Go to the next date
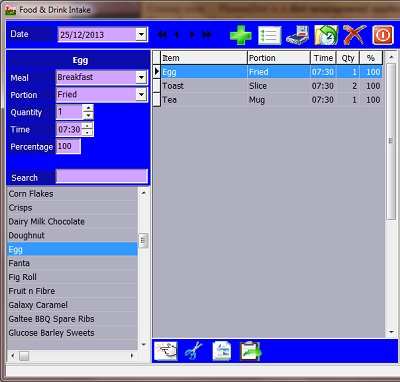This screenshot has width=400, height=382. (x=192, y=35)
